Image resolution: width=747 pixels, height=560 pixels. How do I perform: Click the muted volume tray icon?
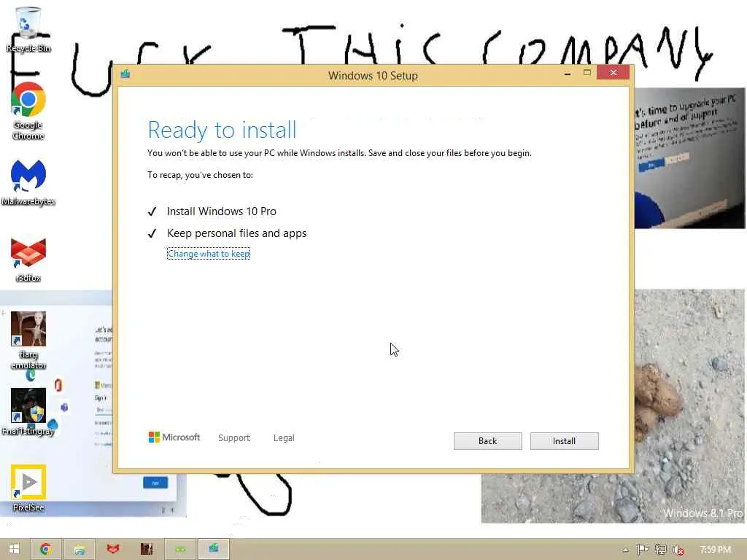(678, 550)
